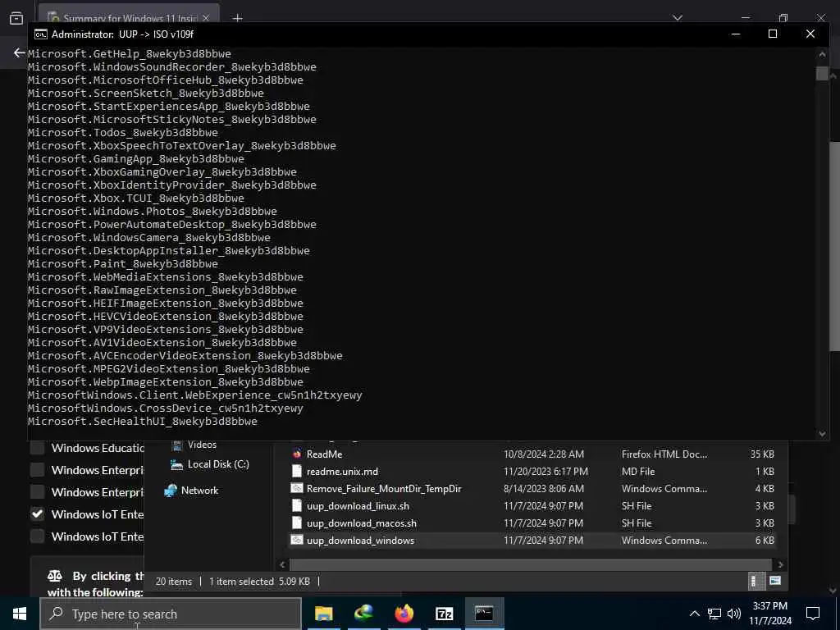Viewport: 840px width, 630px height.
Task: Click the console scroll down arrow
Action: click(822, 434)
